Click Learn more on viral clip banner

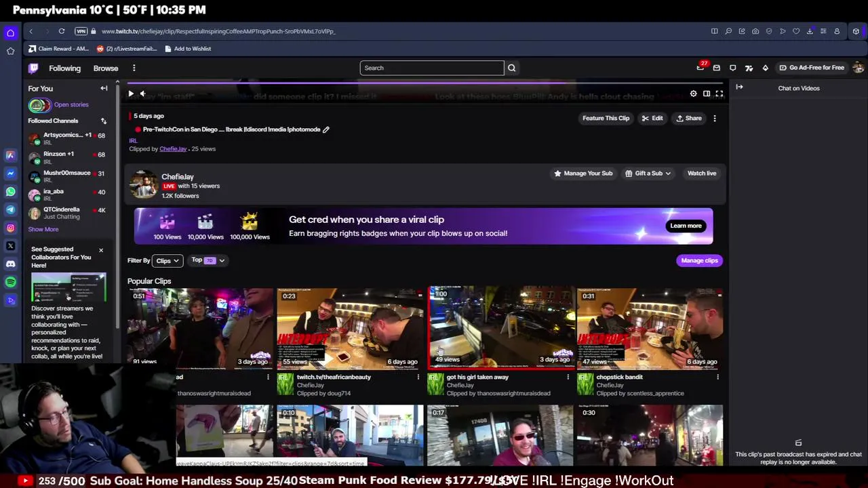tap(686, 226)
